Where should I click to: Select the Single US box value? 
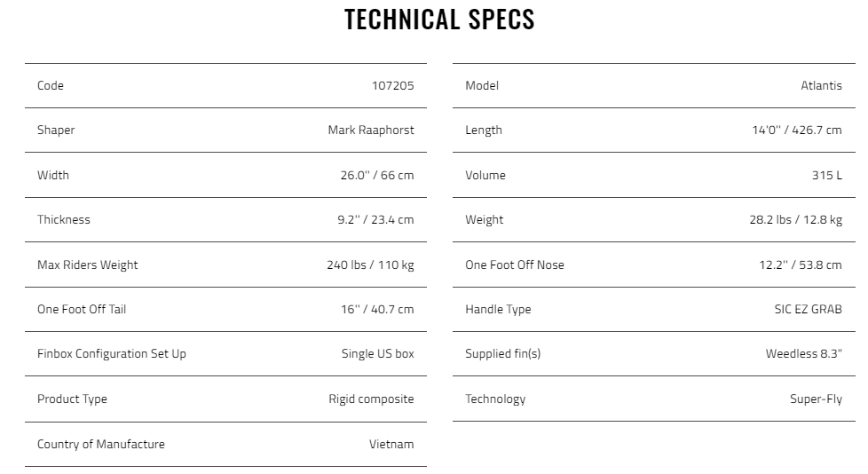(377, 354)
